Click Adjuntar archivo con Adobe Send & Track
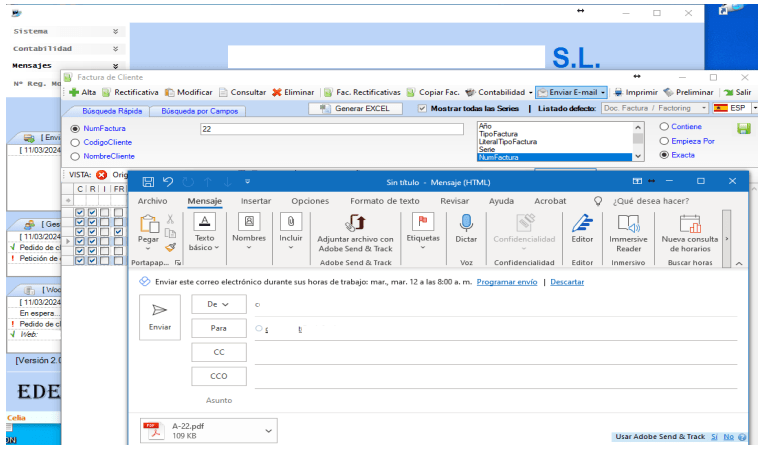Screen dimensions: 764x452 (x=355, y=234)
